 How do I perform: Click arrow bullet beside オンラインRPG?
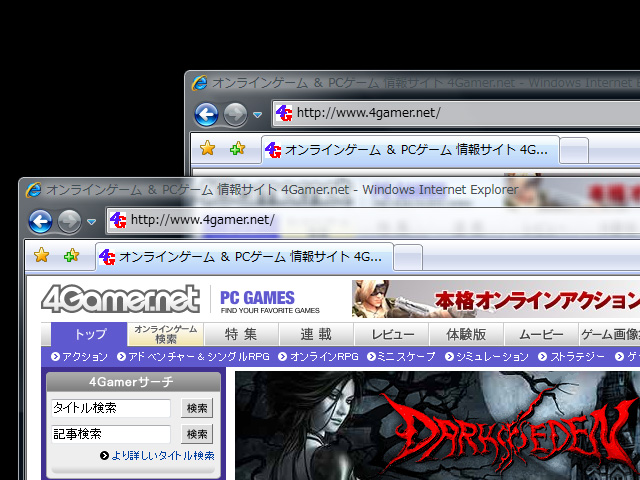click(282, 357)
